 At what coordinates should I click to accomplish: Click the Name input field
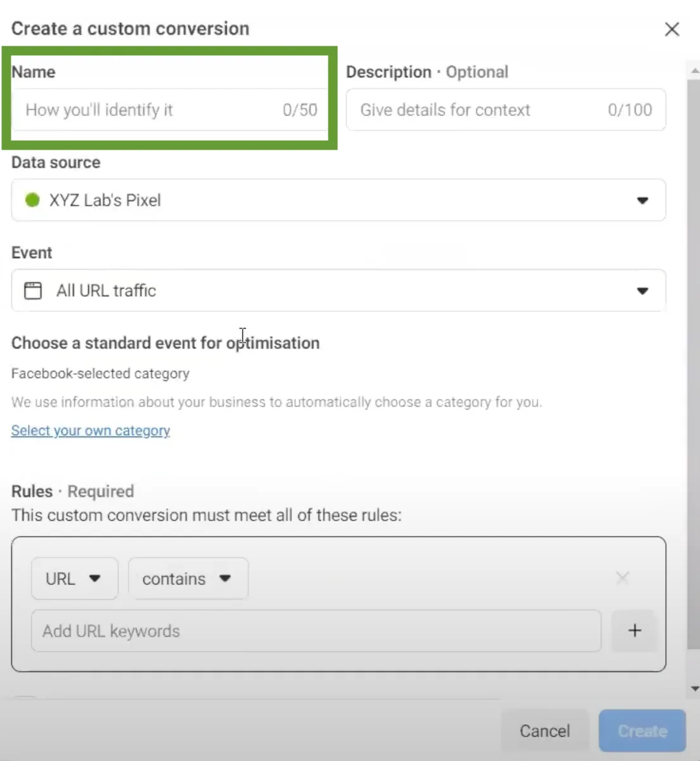[170, 110]
